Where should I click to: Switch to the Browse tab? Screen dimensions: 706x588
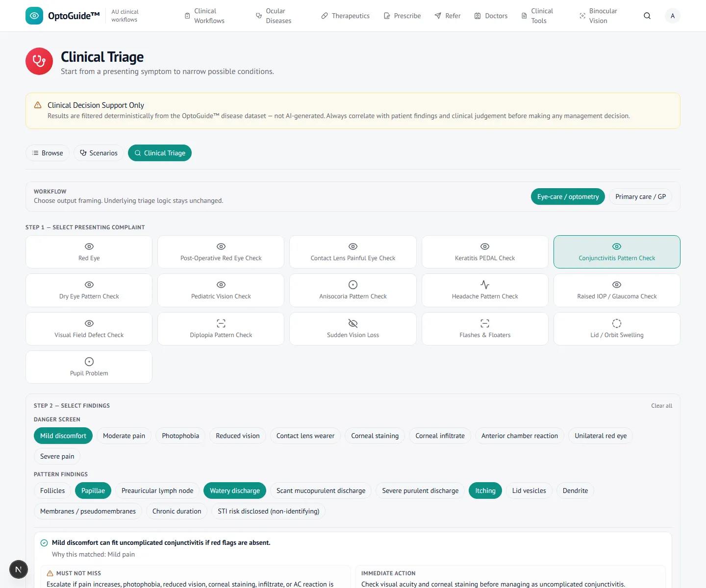pyautogui.click(x=48, y=153)
